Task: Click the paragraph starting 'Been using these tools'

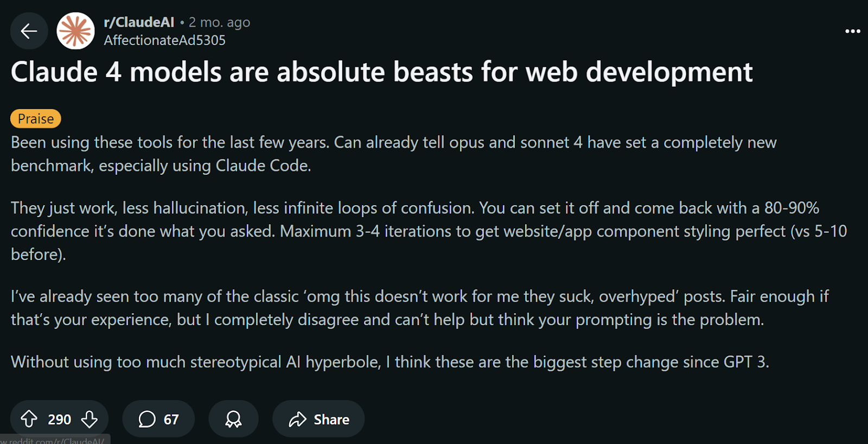Action: coord(394,154)
